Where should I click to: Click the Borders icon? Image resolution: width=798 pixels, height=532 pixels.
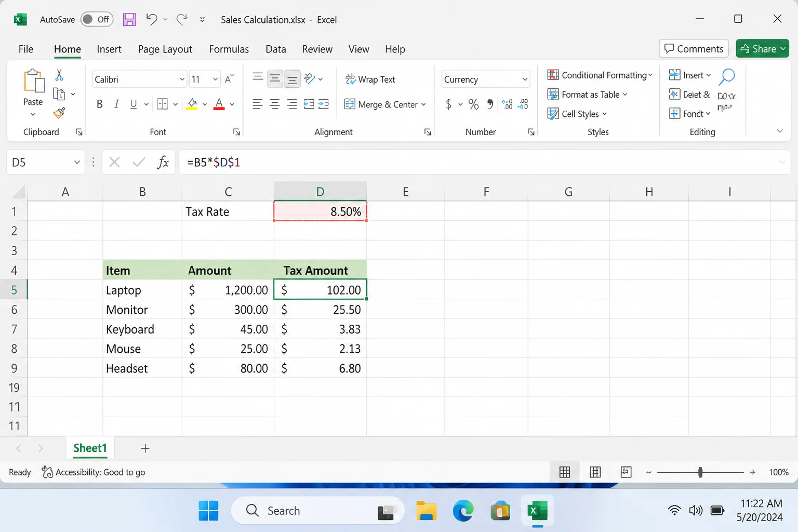(163, 104)
